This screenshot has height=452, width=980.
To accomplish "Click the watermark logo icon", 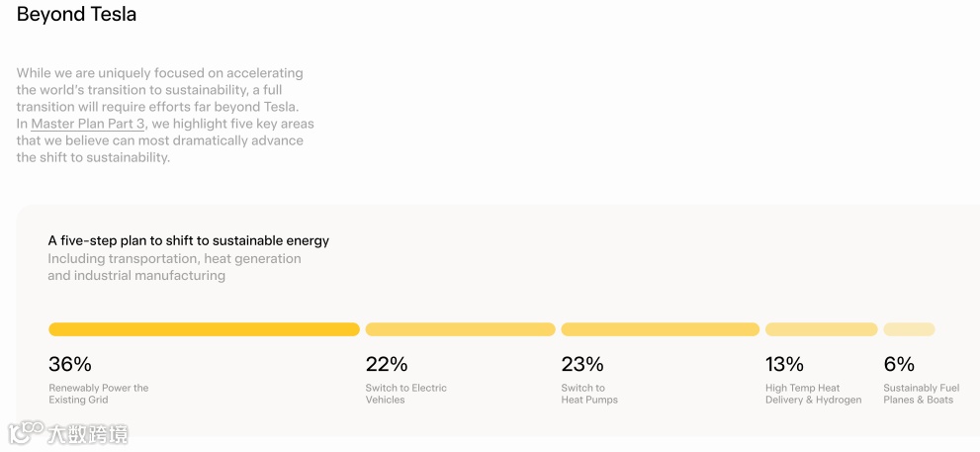I will point(26,432).
